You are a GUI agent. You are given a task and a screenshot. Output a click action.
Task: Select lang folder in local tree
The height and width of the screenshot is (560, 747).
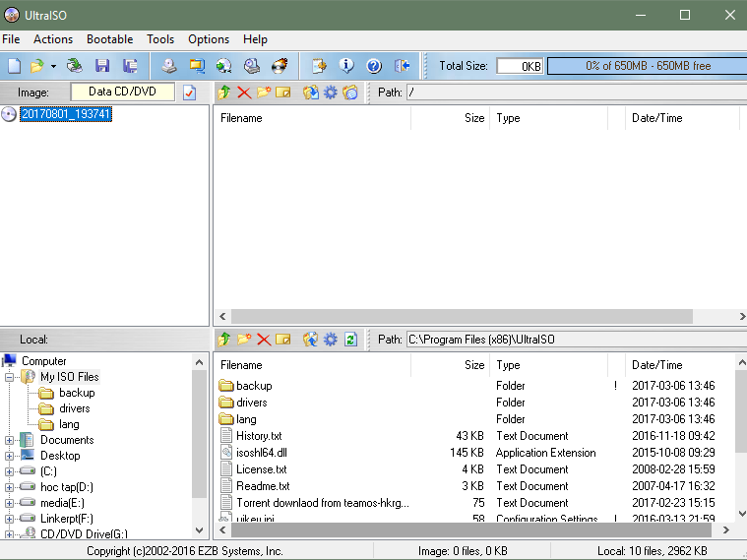(x=69, y=424)
